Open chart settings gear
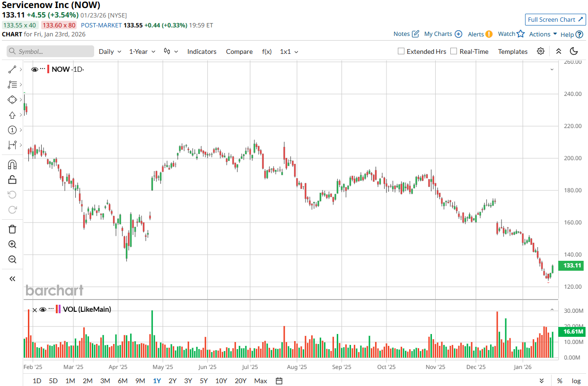588x386 pixels. pos(541,51)
